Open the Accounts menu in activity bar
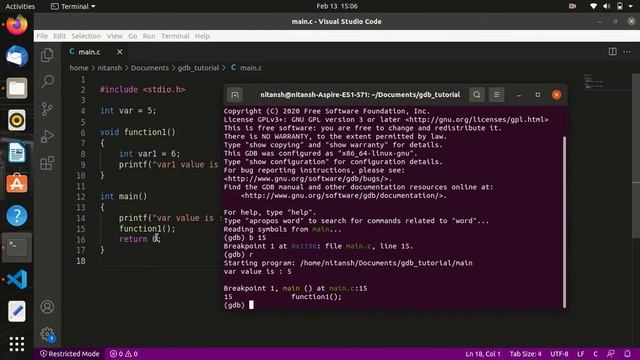The width and height of the screenshot is (640, 360). (47, 307)
